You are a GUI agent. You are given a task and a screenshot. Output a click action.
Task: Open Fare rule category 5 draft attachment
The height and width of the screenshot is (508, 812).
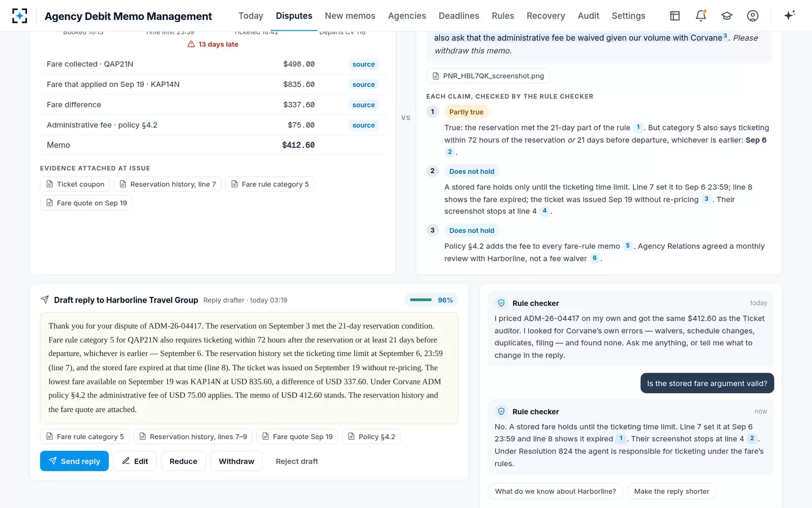tap(85, 436)
